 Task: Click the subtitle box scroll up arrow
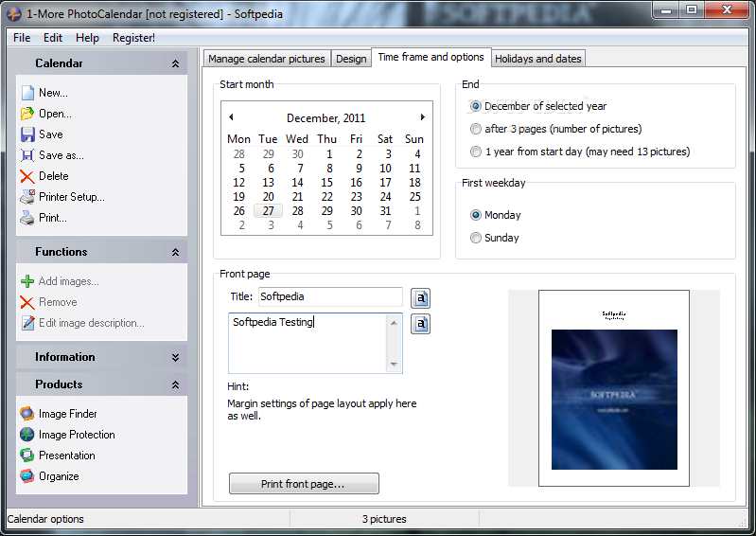pyautogui.click(x=394, y=322)
